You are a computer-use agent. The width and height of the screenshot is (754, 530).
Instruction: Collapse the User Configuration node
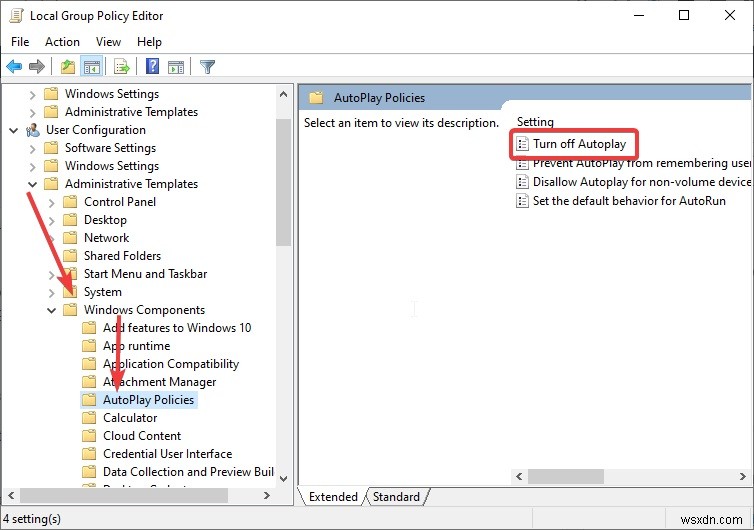pos(13,130)
